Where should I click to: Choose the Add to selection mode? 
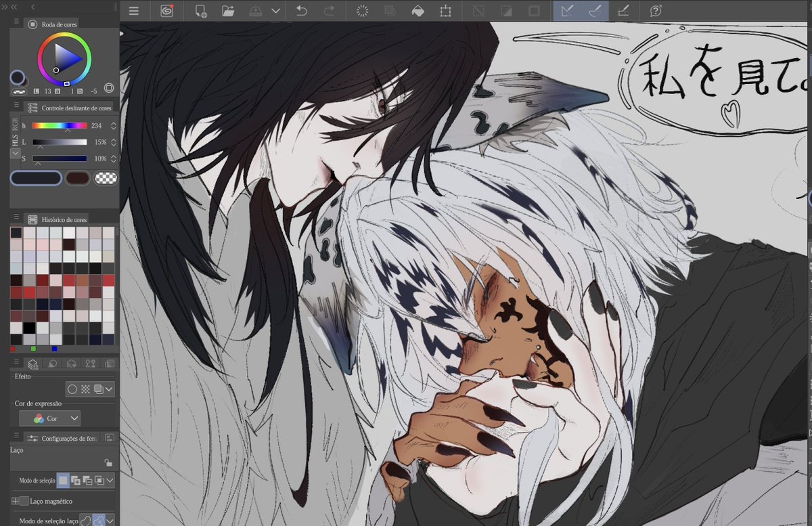click(76, 481)
